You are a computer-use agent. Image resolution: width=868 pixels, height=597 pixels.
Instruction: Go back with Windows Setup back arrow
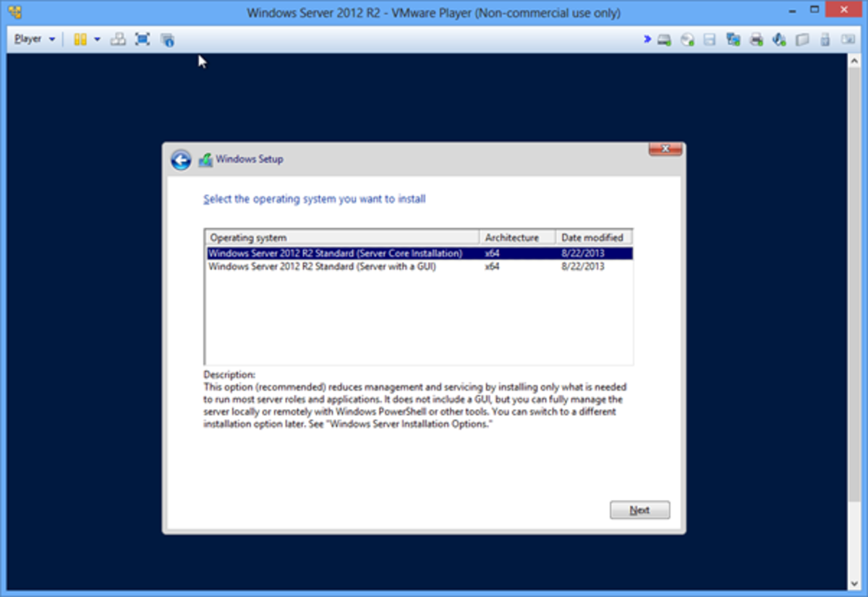click(x=181, y=160)
